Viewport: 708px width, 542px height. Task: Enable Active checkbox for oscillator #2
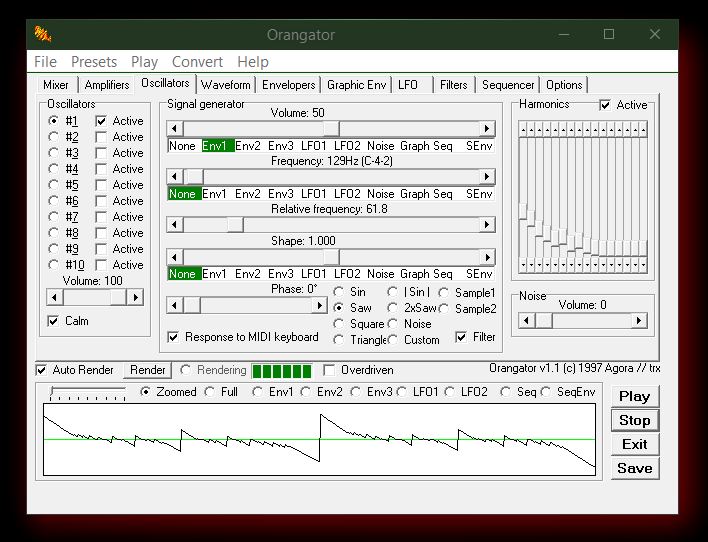(x=101, y=137)
